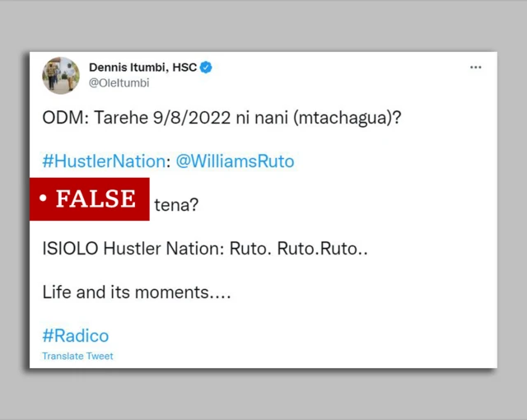Follow the #Radico hashtag
This screenshot has height=420, width=527.
point(76,336)
